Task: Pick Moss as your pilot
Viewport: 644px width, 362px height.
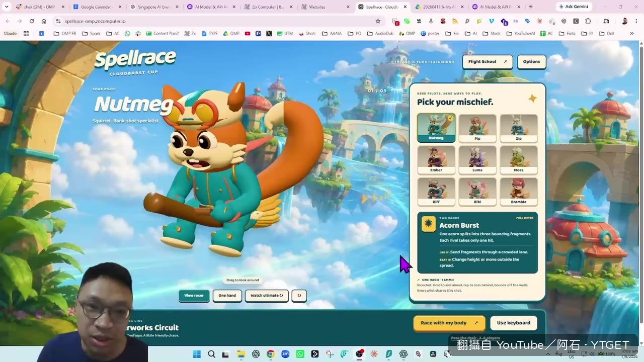Action: (x=519, y=160)
